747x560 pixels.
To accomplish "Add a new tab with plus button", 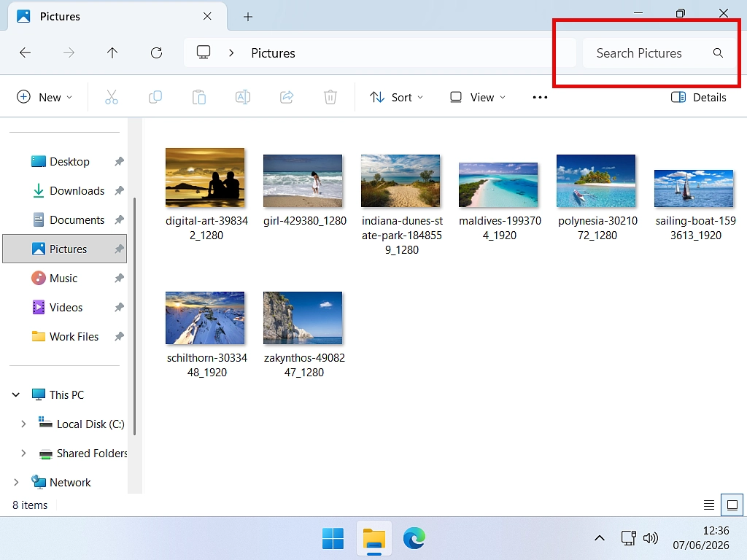I will pos(248,17).
